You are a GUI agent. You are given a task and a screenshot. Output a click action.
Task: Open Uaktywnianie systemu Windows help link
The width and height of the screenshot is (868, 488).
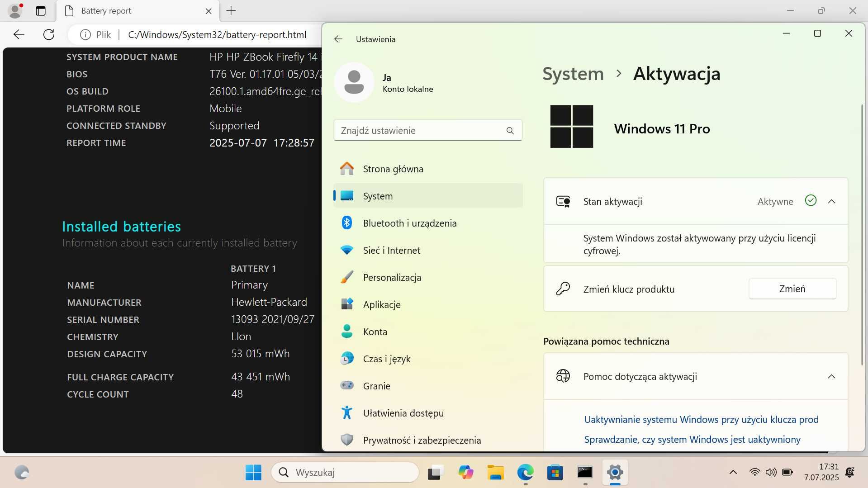701,420
